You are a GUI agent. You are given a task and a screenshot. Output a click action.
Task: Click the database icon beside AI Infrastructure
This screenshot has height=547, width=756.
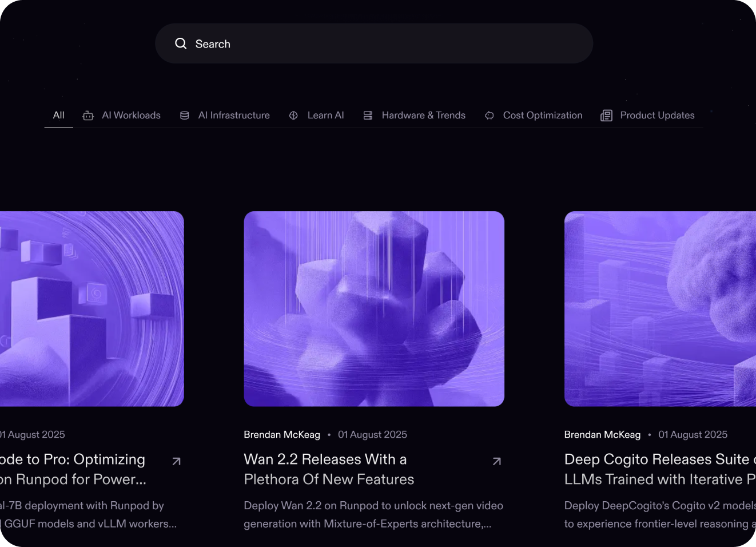click(x=184, y=115)
